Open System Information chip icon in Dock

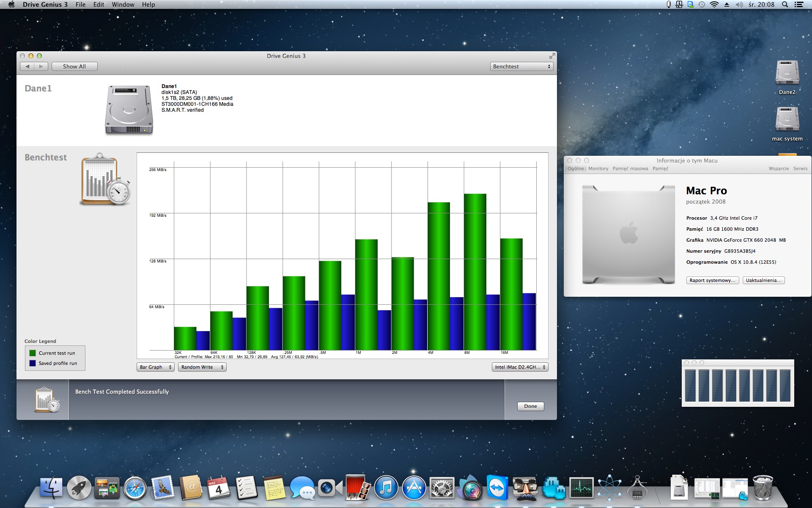coord(637,488)
